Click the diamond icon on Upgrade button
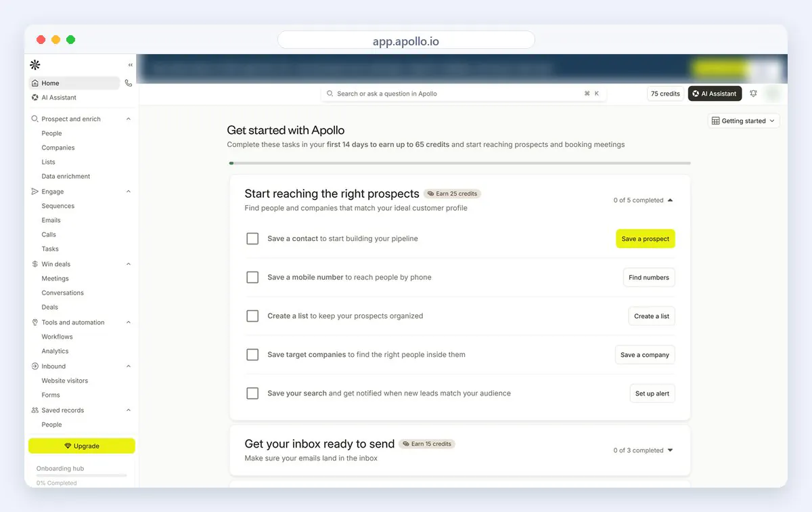Viewport: 812px width, 512px height. pos(68,446)
